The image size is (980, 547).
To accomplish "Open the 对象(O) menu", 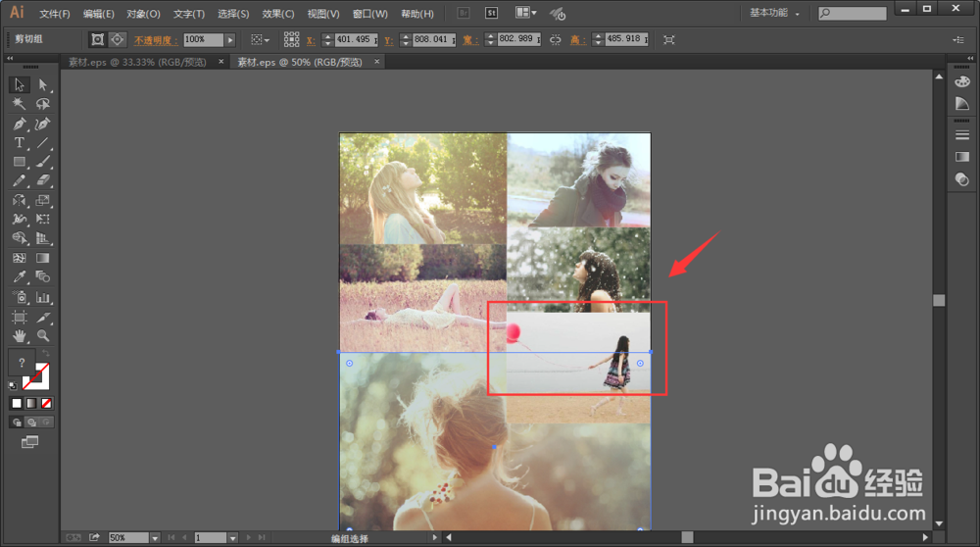I will click(143, 14).
